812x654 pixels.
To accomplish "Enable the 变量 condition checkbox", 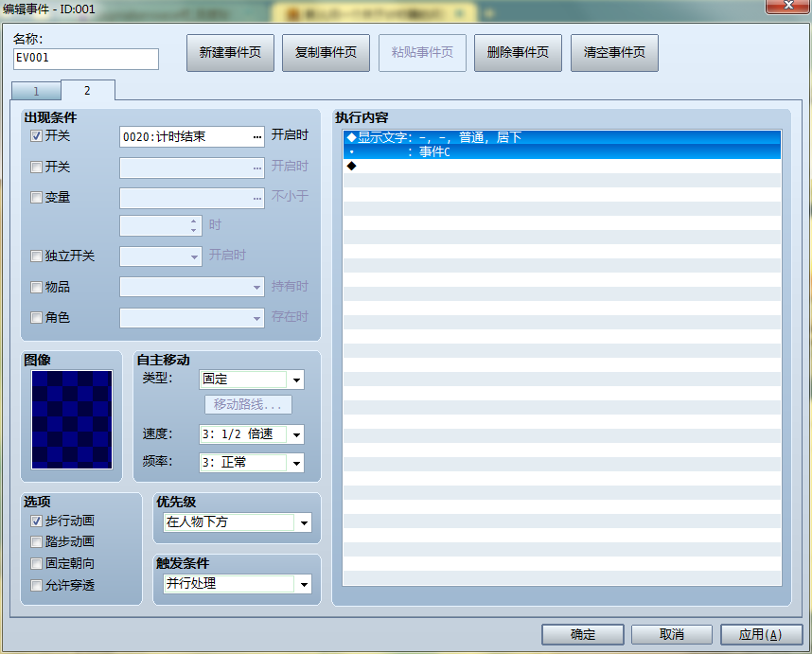I will 36,197.
